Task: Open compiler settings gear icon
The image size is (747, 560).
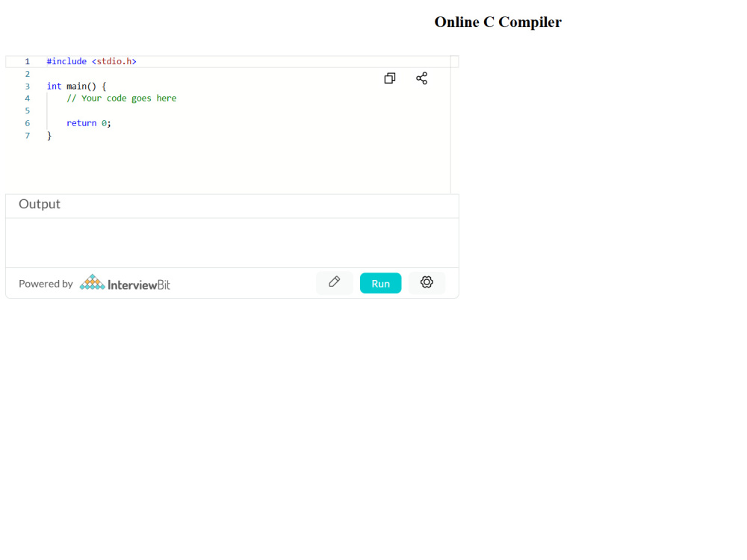Action: [427, 282]
